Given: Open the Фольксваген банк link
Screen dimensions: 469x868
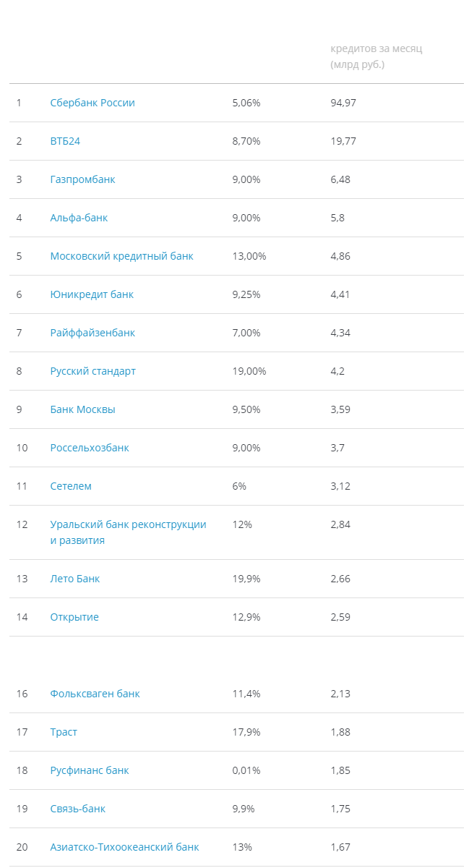Looking at the screenshot, I should tap(95, 694).
